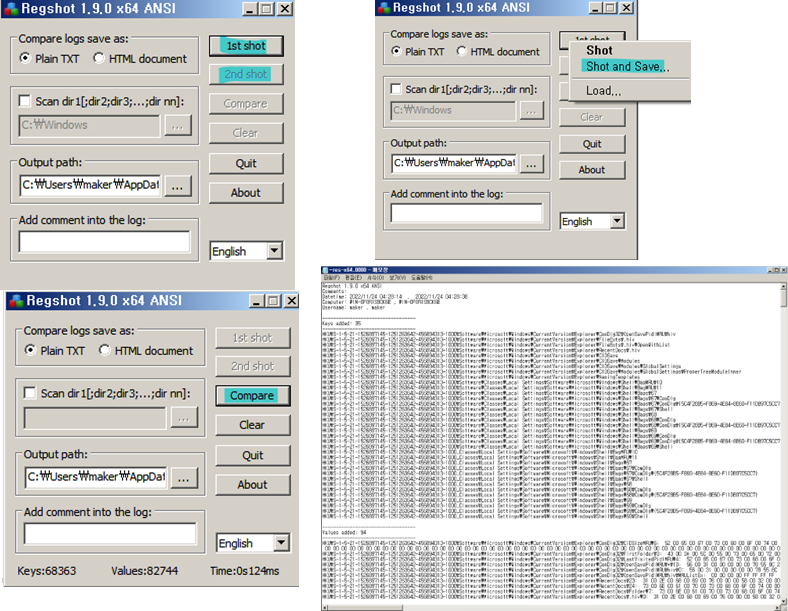Click About in Regshot window showing Keys:68363
Image resolution: width=788 pixels, height=611 pixels.
point(252,485)
